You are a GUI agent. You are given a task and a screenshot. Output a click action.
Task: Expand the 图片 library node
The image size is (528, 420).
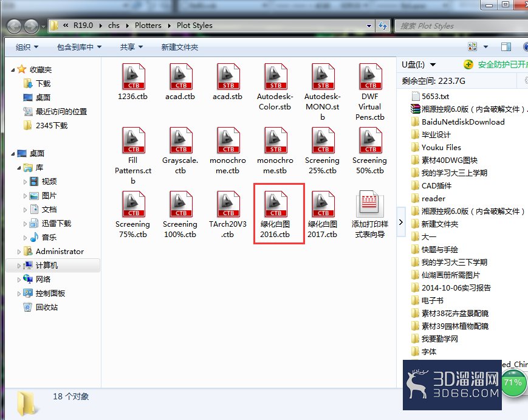tap(25, 196)
